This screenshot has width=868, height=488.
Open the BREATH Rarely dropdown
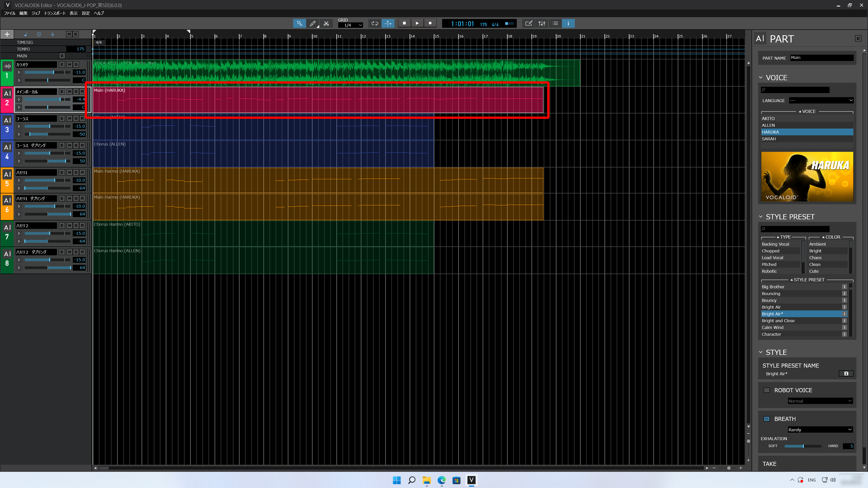pos(820,430)
